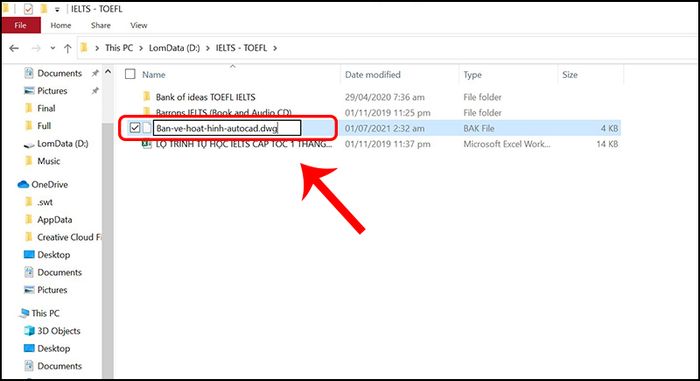700x381 pixels.
Task: Open Documents under This PC
Action: tap(59, 366)
